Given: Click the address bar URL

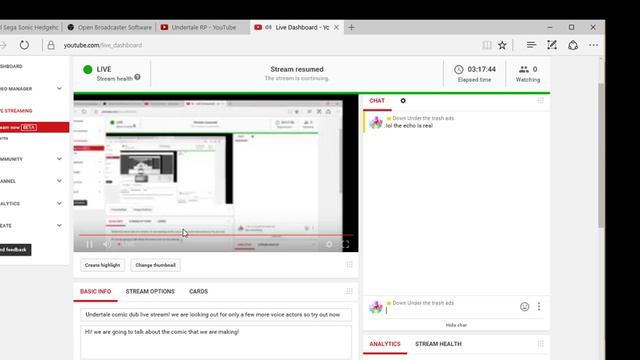Looking at the screenshot, I should coord(103,45).
